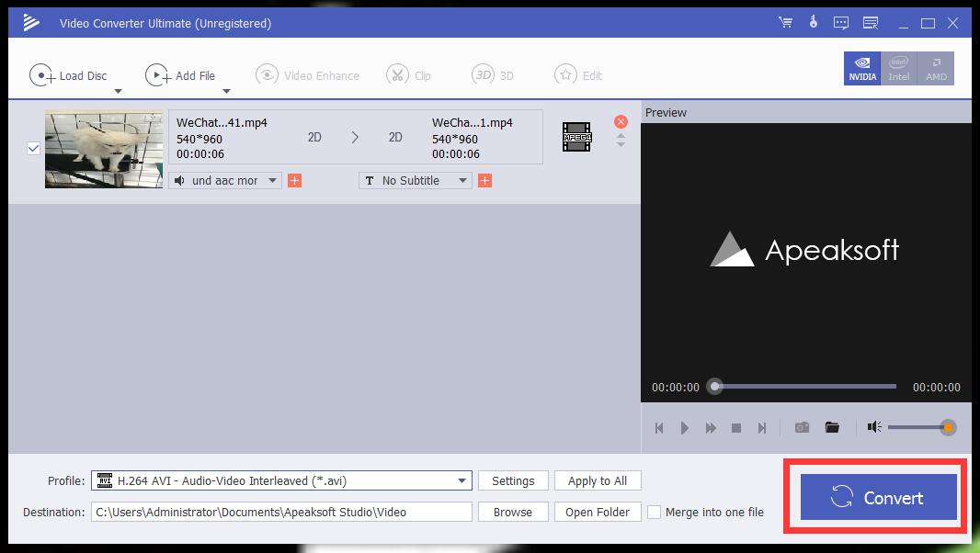
Task: Click the dog video thumbnail
Action: click(x=103, y=147)
